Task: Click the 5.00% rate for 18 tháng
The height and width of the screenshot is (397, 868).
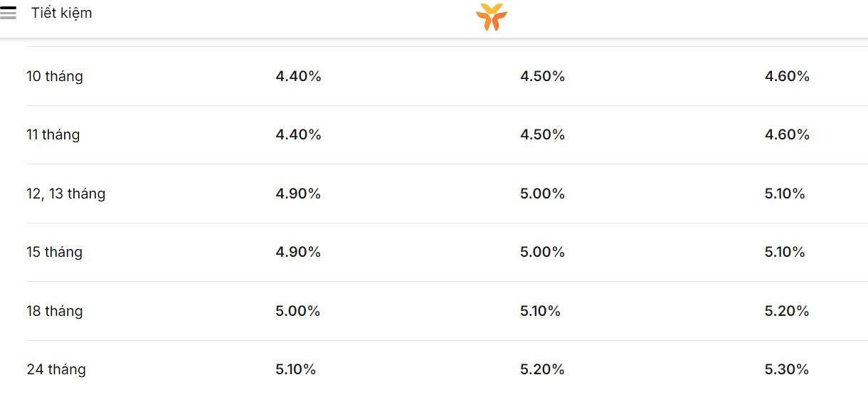Action: coord(298,311)
